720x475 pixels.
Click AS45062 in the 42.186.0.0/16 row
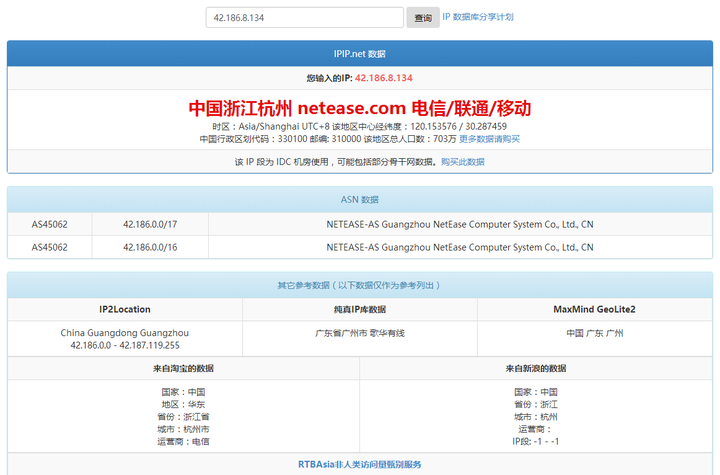(x=50, y=247)
